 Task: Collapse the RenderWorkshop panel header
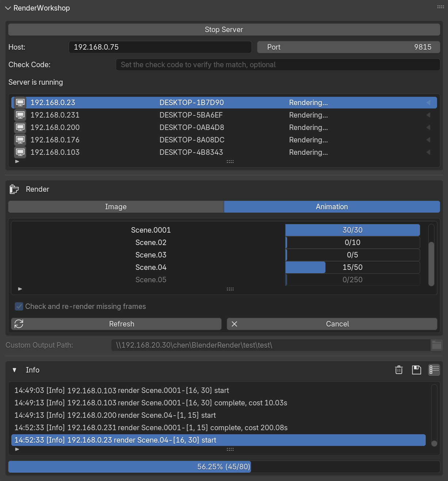8,8
